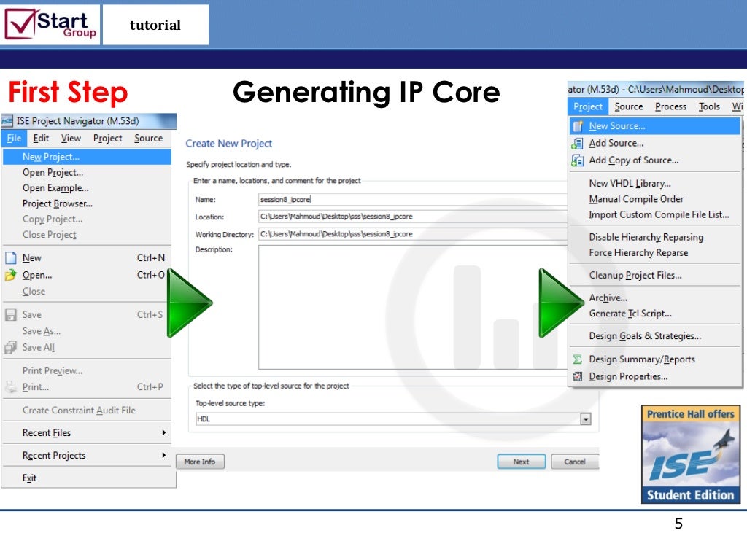Open the Edit menu
The width and height of the screenshot is (747, 560).
41,138
